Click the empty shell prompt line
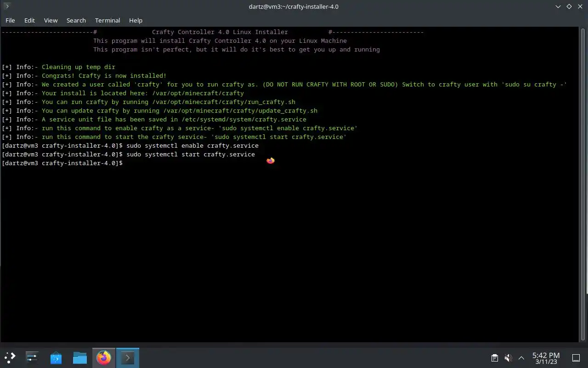Screen dimensions: 588x368 pos(62,163)
